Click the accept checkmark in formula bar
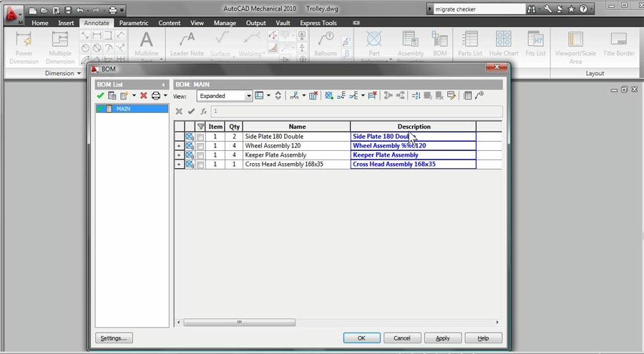The width and height of the screenshot is (644, 354). click(x=191, y=112)
